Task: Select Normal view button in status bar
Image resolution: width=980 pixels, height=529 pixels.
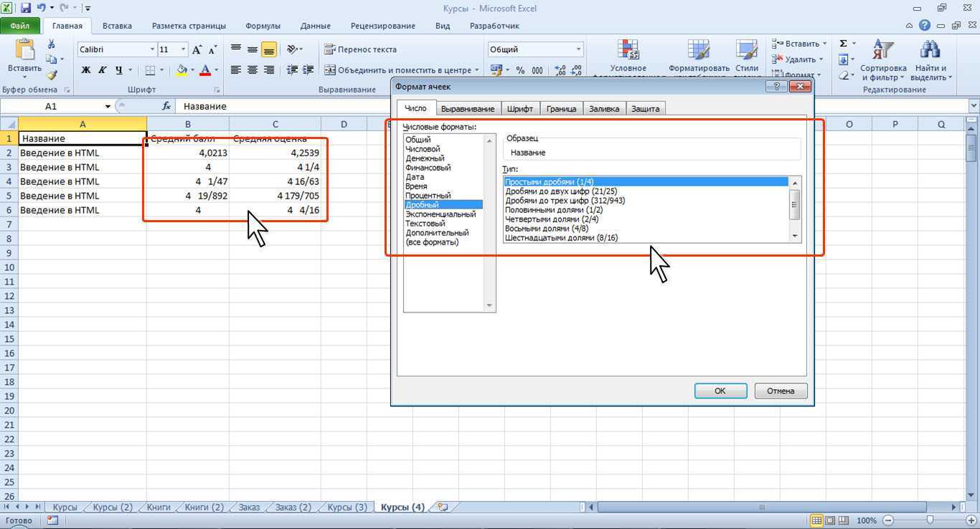Action: pos(816,520)
